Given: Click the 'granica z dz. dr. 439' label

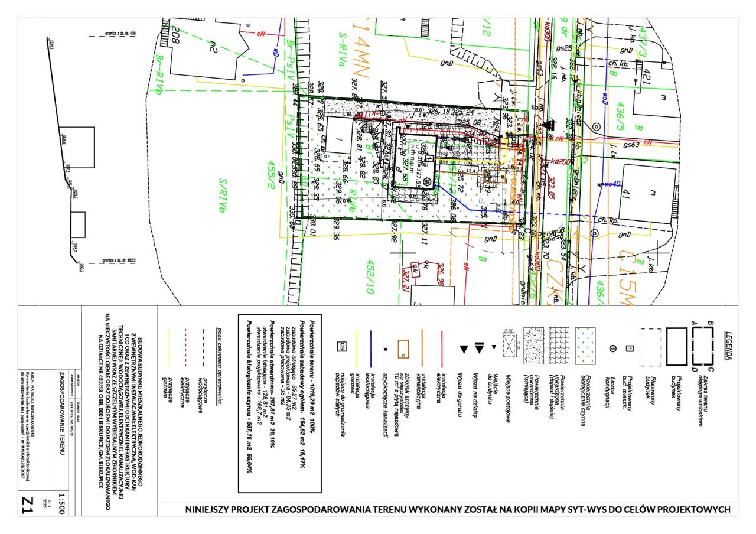Looking at the screenshot, I should [x=120, y=34].
